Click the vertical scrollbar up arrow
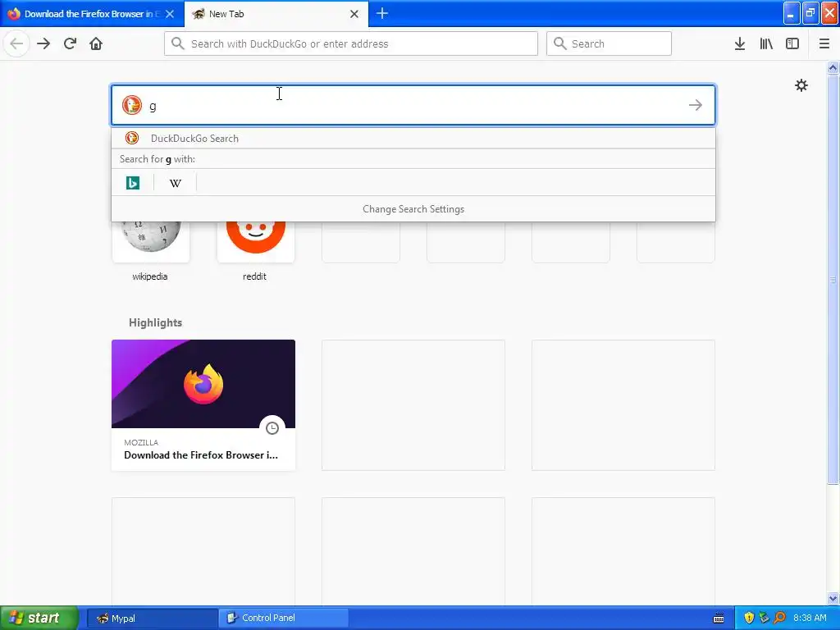 tap(833, 67)
